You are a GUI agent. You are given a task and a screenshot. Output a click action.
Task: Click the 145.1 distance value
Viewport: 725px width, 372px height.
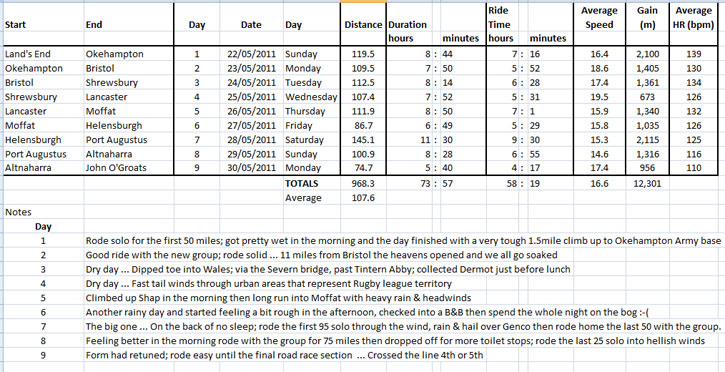pos(363,140)
